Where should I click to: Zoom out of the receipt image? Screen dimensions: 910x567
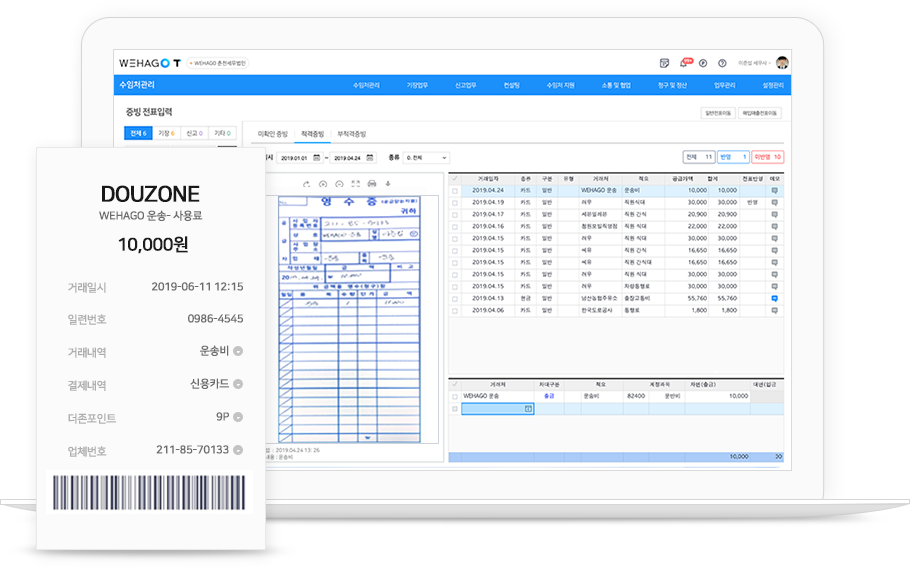tap(339, 184)
